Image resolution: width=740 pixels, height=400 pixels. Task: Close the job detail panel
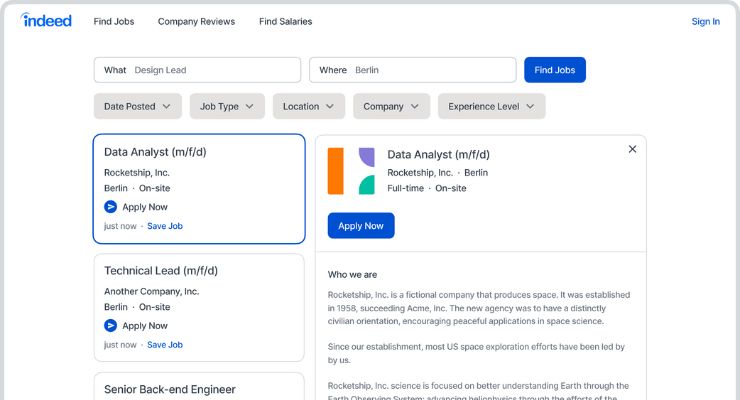pyautogui.click(x=632, y=149)
